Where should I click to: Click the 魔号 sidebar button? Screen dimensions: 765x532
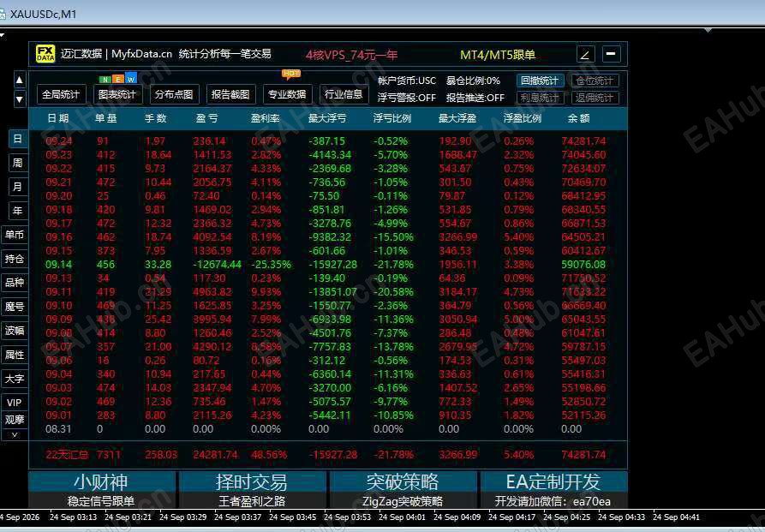[15, 307]
